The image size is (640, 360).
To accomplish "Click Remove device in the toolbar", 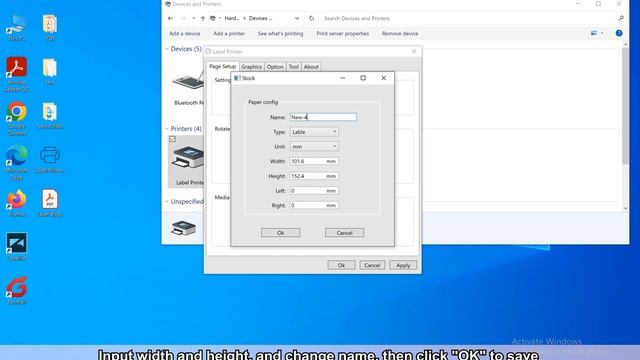I will 400,33.
